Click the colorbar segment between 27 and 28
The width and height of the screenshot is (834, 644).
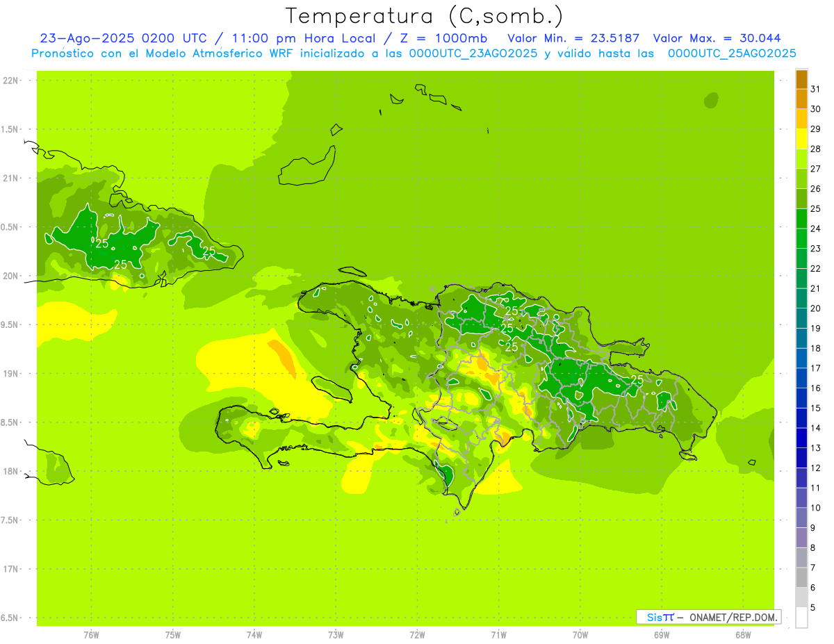click(x=801, y=159)
